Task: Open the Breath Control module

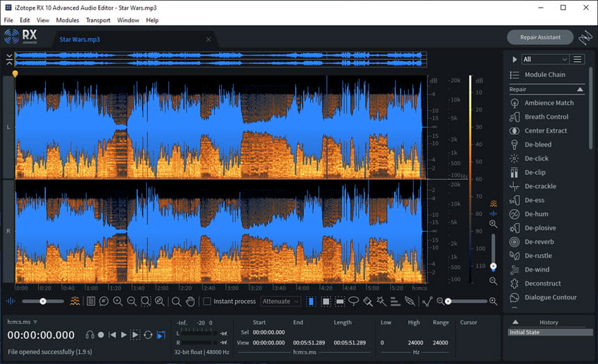Action: point(538,117)
